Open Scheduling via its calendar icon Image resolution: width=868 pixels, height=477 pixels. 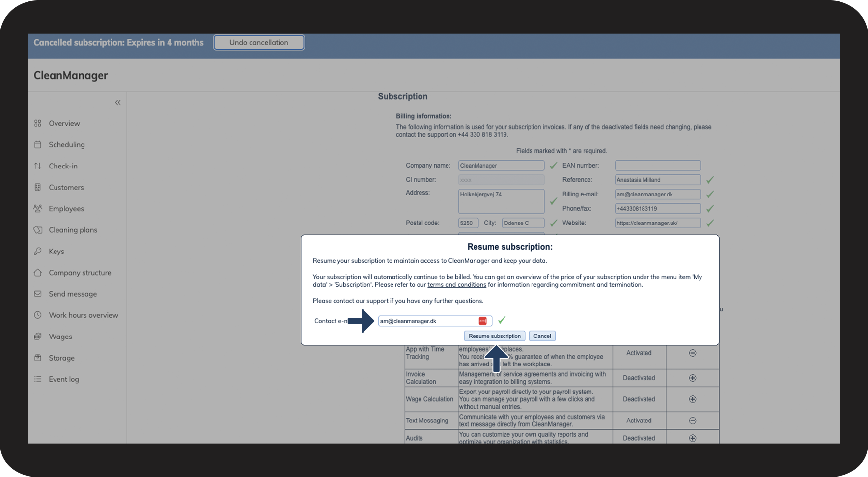pyautogui.click(x=38, y=145)
